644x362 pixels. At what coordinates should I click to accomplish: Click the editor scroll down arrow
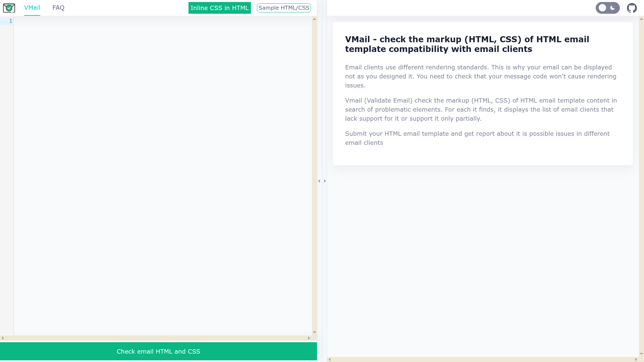[x=314, y=333]
